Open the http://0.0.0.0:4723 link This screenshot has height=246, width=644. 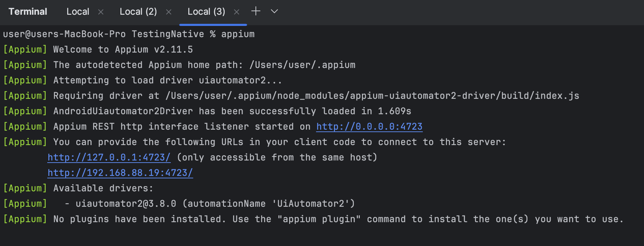(369, 127)
